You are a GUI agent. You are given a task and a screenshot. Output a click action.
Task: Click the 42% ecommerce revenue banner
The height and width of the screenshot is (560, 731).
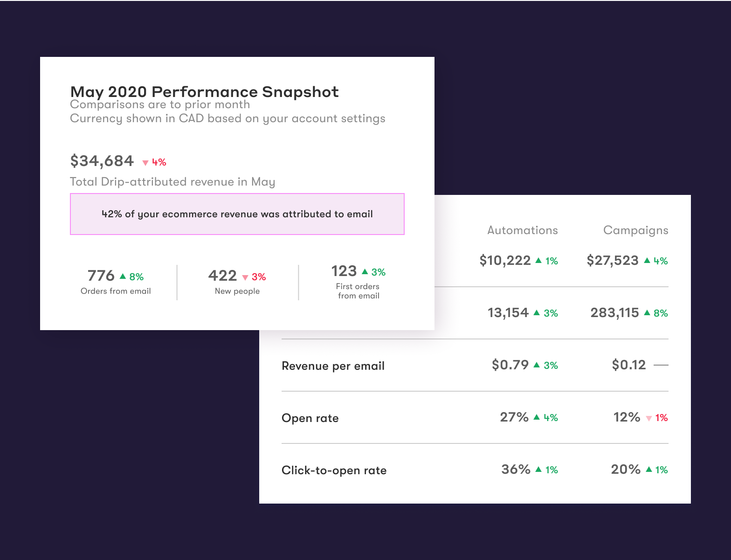coord(237,214)
